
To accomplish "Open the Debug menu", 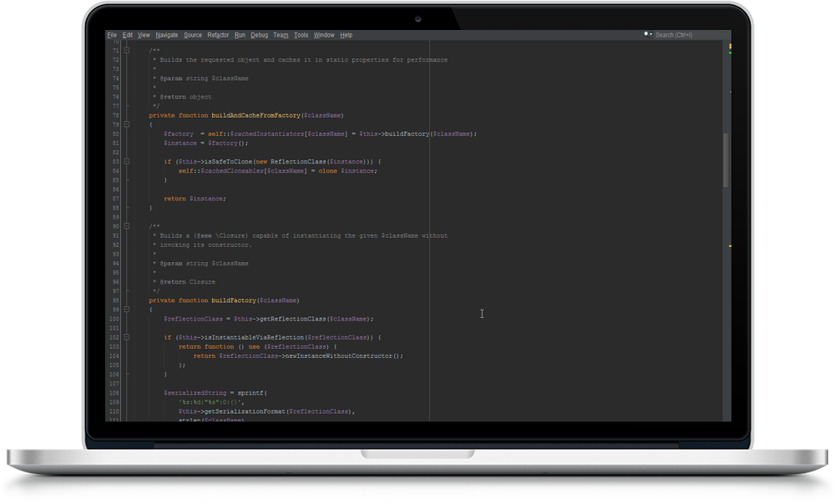I will (x=260, y=35).
